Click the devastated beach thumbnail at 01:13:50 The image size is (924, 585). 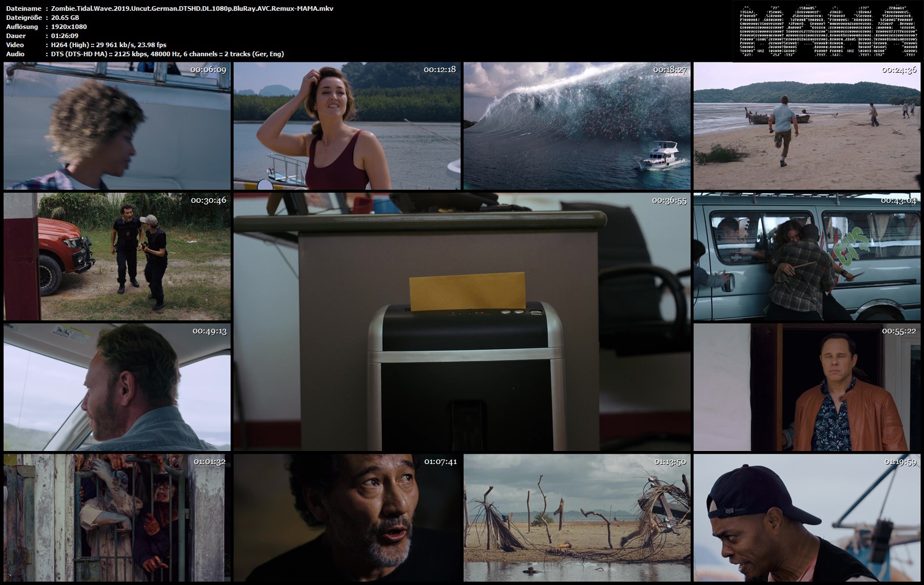[577, 517]
